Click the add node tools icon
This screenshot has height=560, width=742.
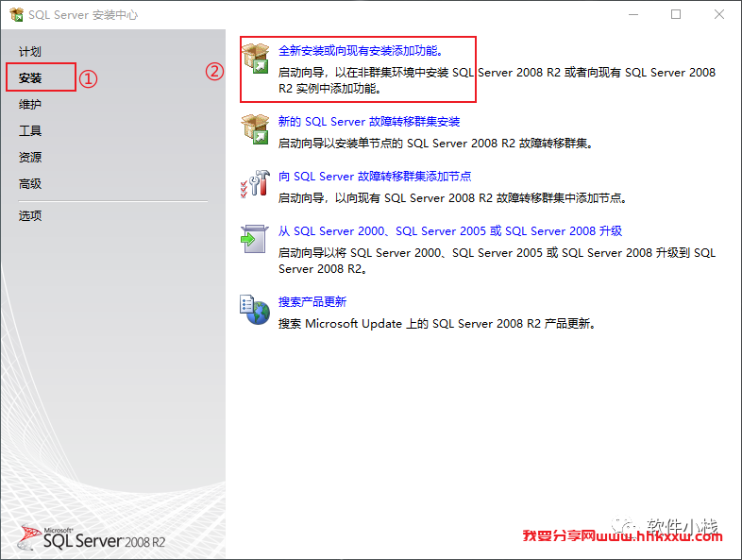256,183
